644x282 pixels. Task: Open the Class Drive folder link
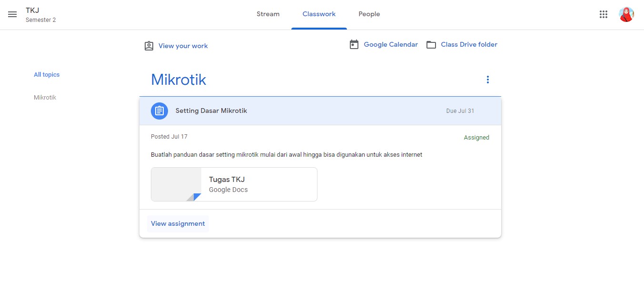[469, 44]
